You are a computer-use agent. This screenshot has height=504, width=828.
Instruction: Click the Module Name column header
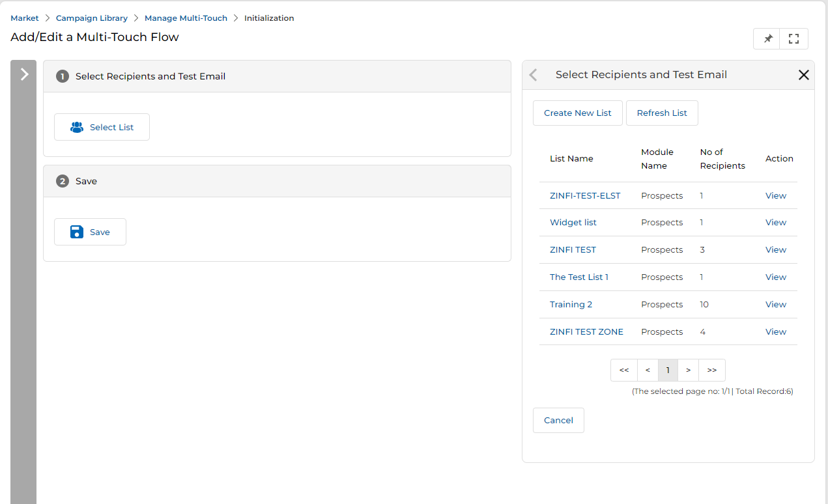[657, 158]
